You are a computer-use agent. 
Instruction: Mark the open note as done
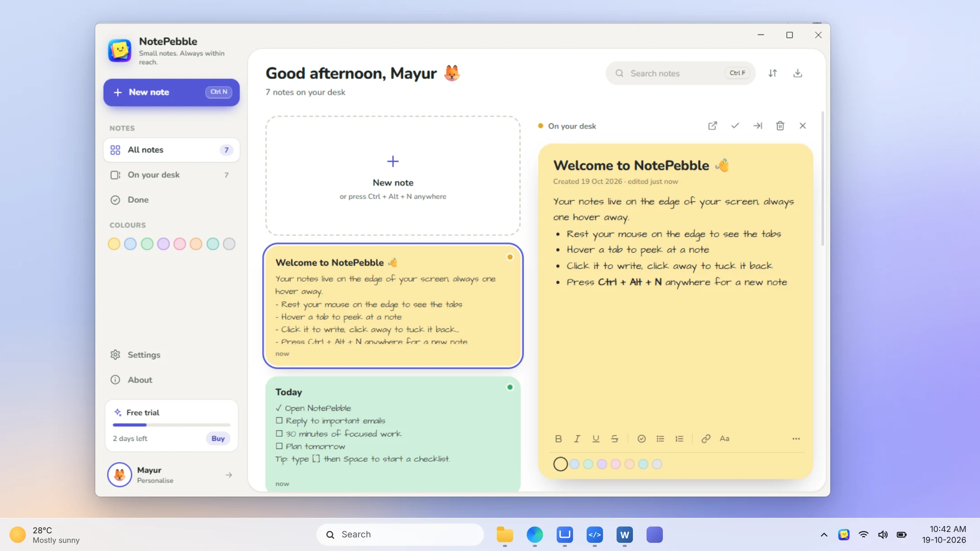click(735, 126)
